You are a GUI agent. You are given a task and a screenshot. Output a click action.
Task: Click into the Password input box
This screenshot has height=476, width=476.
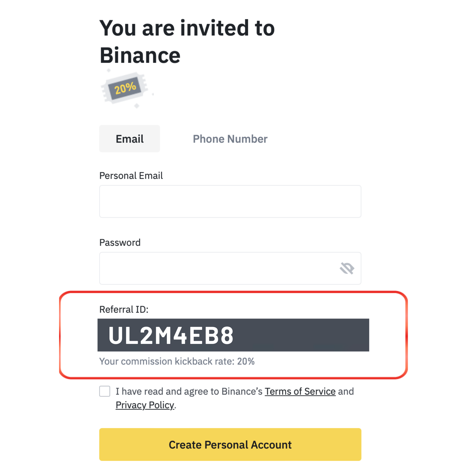(230, 268)
